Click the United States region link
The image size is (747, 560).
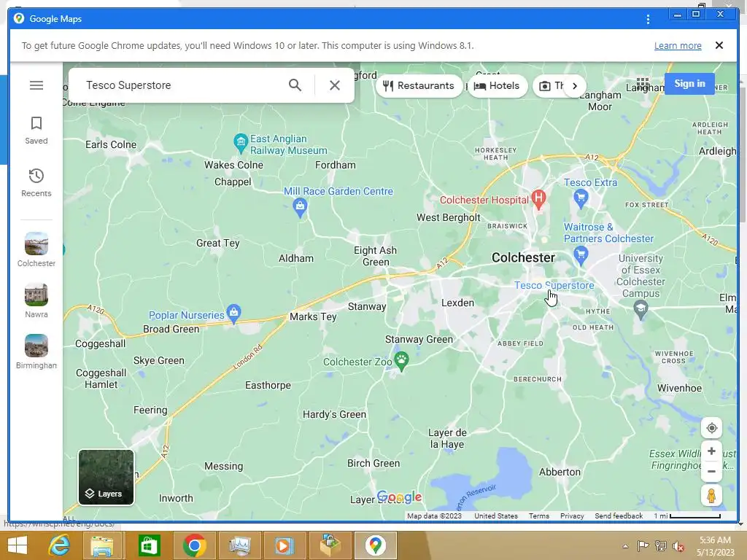coord(495,516)
